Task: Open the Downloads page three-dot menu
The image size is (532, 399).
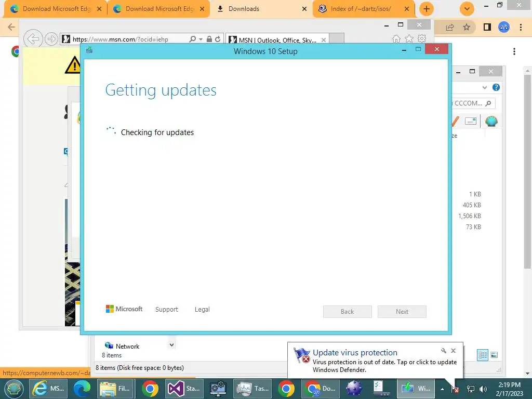Action: 514,51
